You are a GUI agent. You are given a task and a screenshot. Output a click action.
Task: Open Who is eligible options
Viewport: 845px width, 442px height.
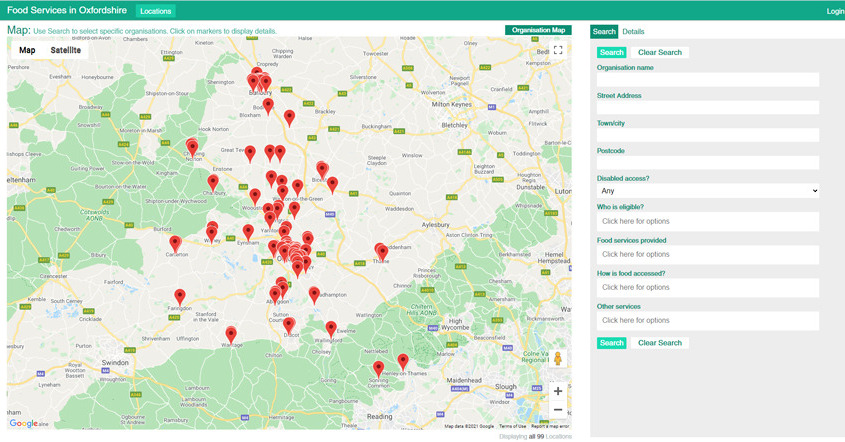click(708, 222)
